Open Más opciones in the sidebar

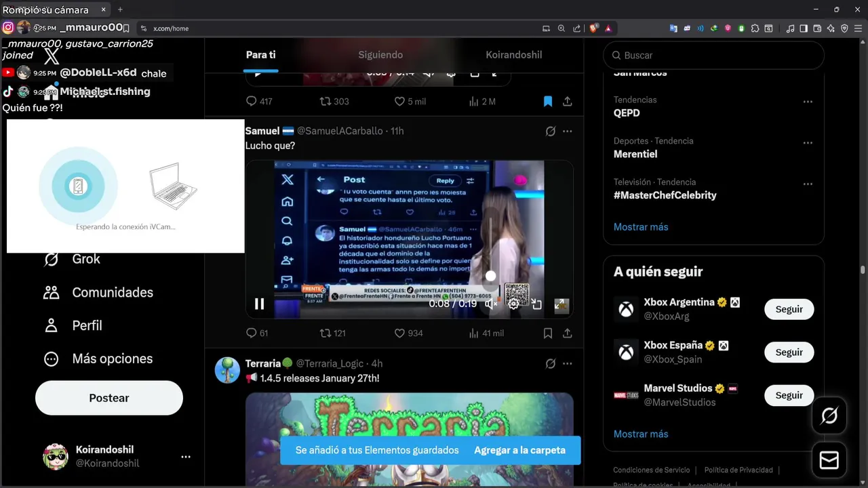tap(98, 359)
